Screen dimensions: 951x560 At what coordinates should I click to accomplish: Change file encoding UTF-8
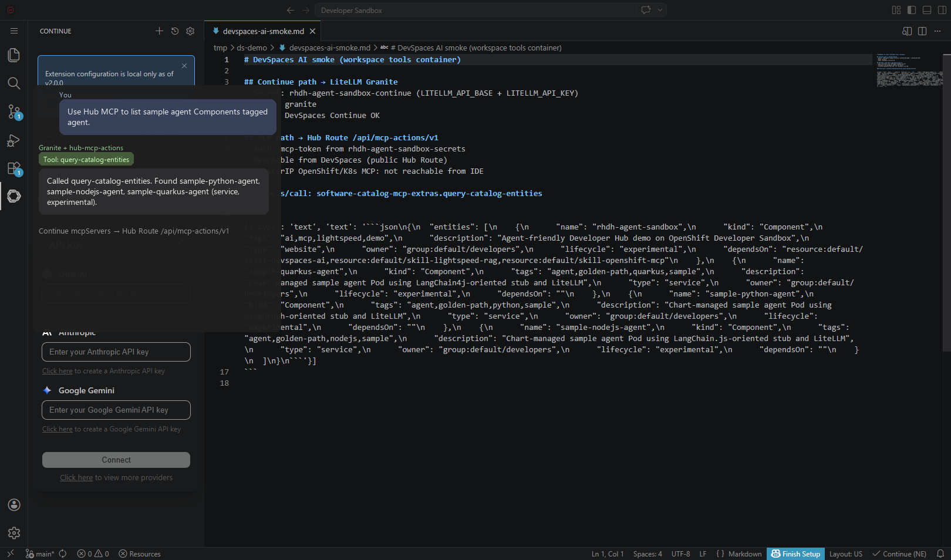coord(681,554)
